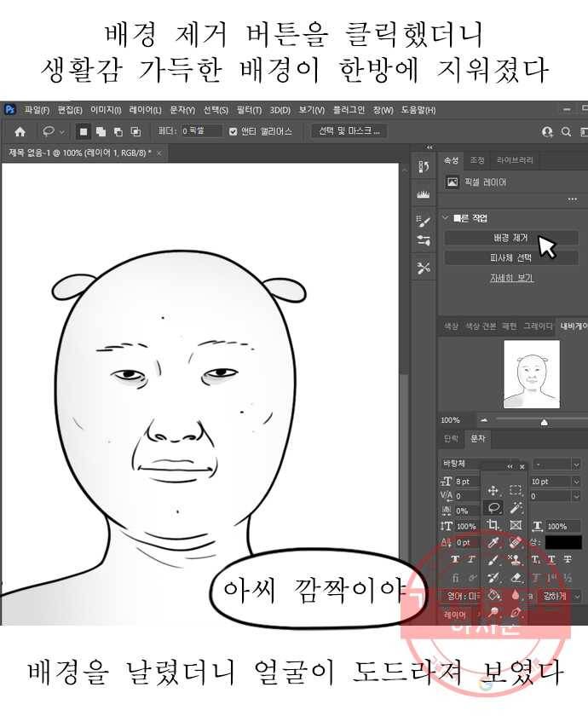Viewport: 588px width, 716px height.
Task: Select the Brush tool
Action: click(493, 560)
